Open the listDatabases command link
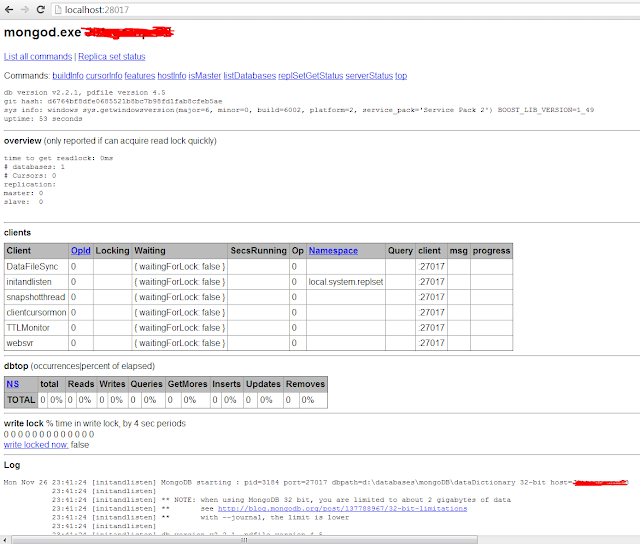This screenshot has height=544, width=640. 249,75
